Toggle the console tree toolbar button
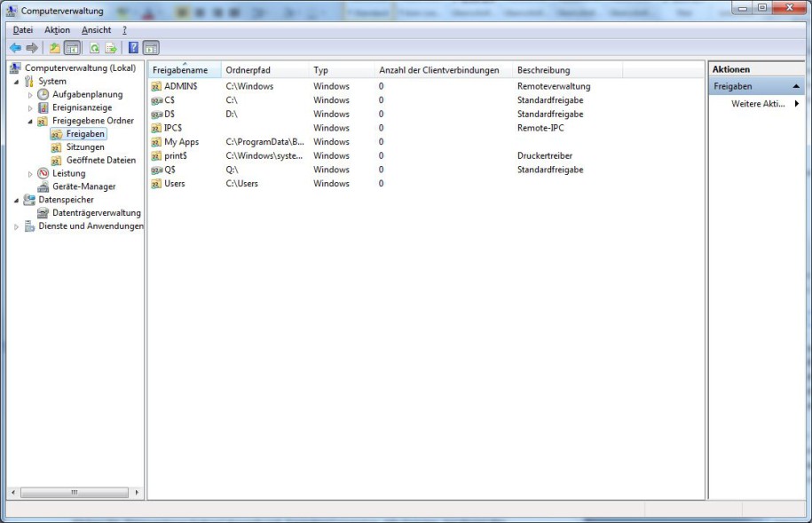This screenshot has width=812, height=523. [72, 48]
